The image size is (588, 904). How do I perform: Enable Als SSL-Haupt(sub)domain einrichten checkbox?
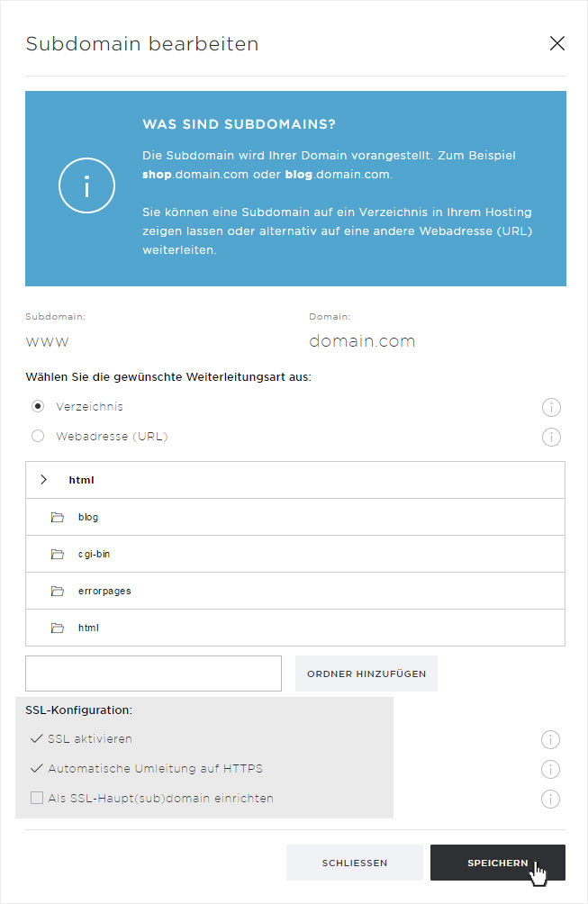tap(37, 798)
